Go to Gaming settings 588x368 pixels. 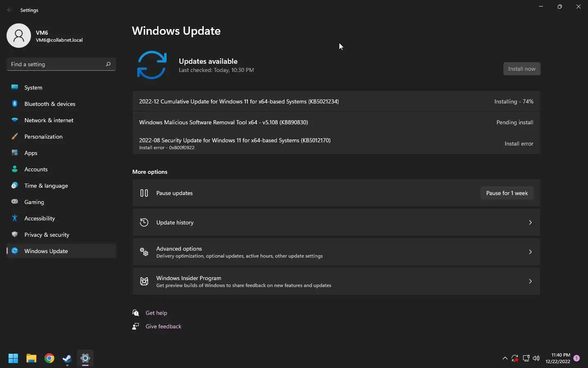click(x=61, y=202)
